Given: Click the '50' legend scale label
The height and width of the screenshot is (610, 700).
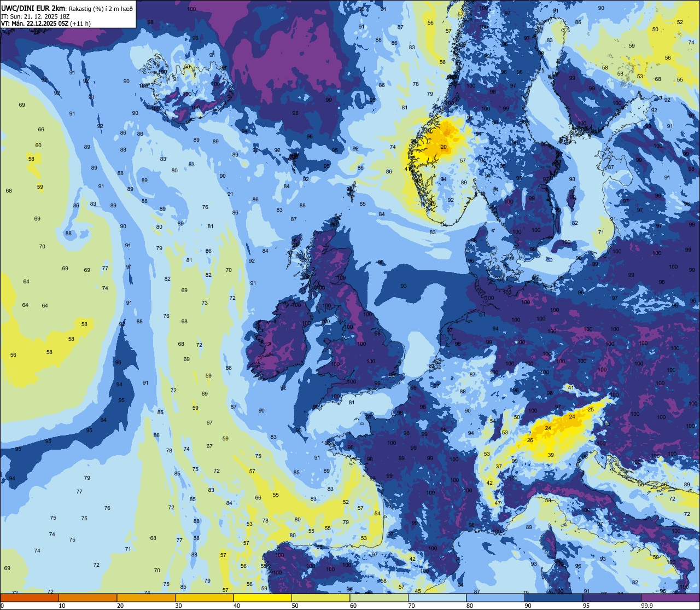Looking at the screenshot, I should 295,606.
